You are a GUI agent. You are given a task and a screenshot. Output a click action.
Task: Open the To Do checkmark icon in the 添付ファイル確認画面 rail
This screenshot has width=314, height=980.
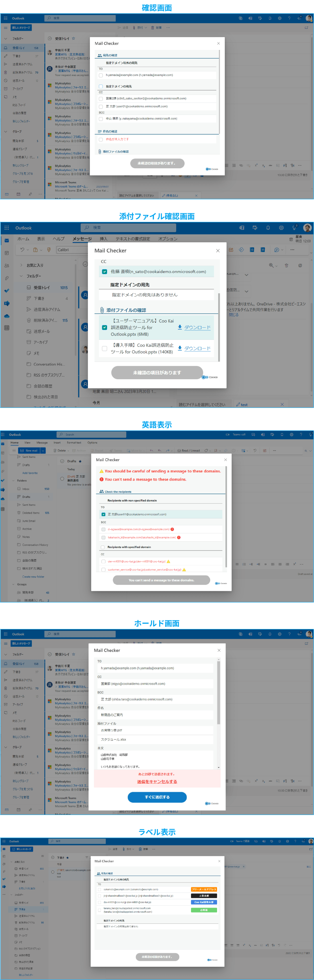pos(7,291)
